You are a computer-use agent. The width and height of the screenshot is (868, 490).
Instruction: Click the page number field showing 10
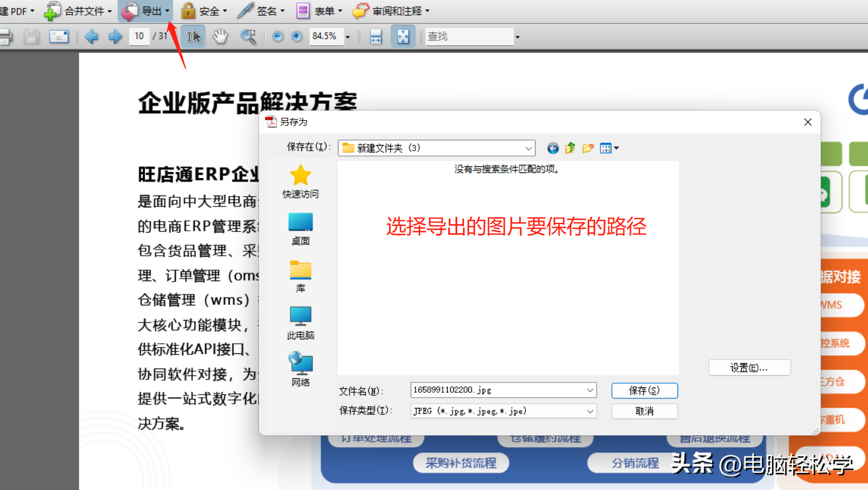point(139,36)
